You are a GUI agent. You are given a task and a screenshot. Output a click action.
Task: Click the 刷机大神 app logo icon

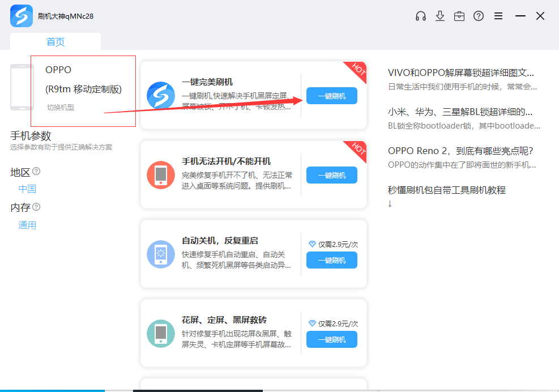pos(22,16)
